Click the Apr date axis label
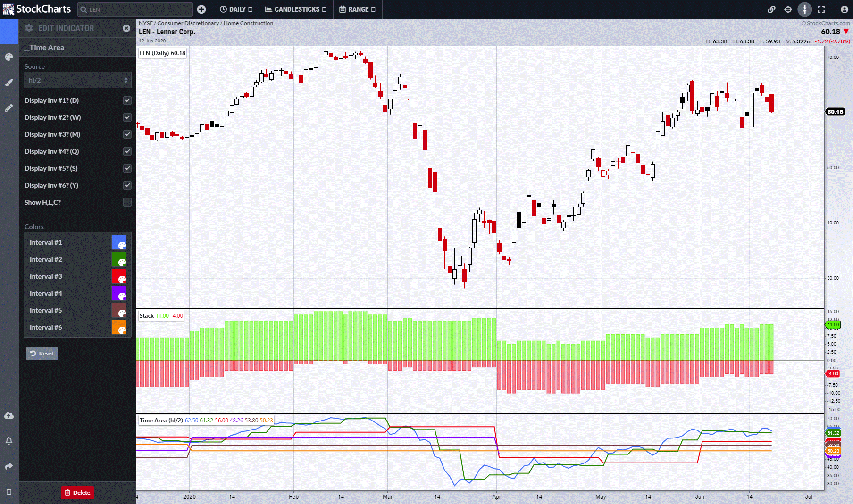The height and width of the screenshot is (504, 853). click(x=496, y=497)
